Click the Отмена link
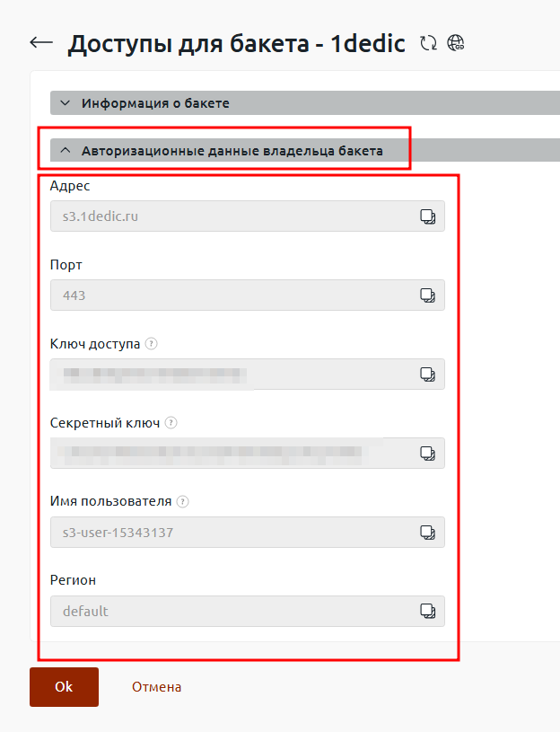The height and width of the screenshot is (732, 560). click(157, 687)
